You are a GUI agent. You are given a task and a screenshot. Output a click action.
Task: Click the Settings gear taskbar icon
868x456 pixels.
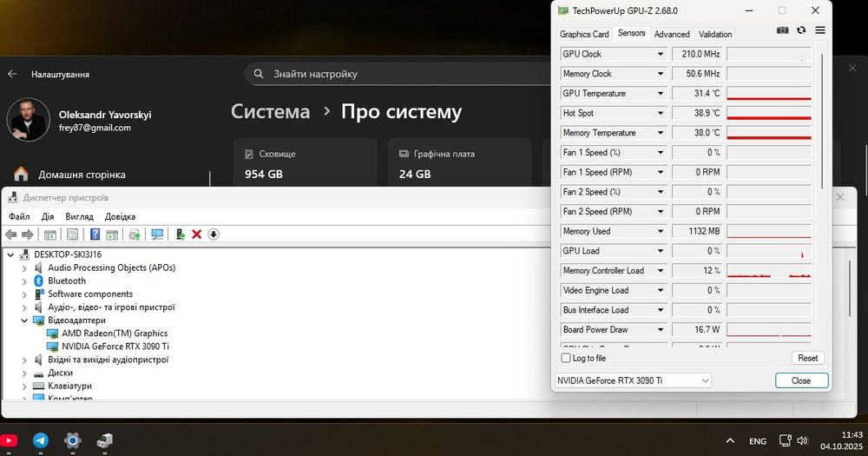tap(73, 440)
